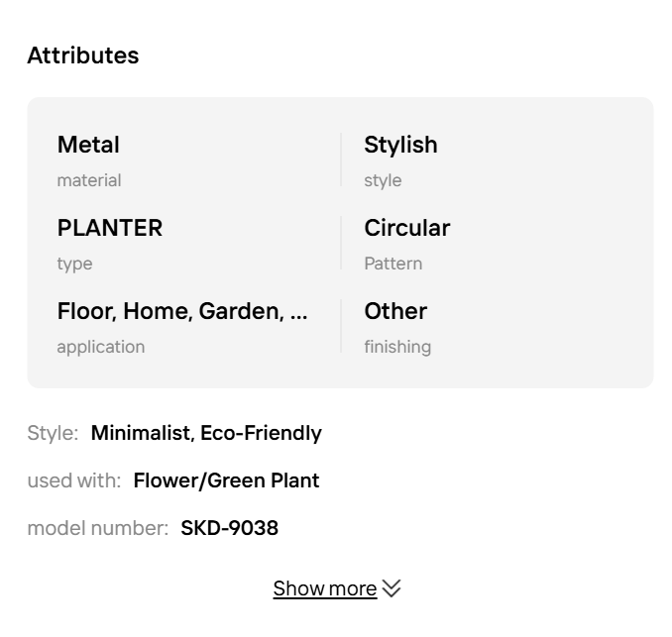Image resolution: width=672 pixels, height=637 pixels.
Task: Select the model number SKD-9038
Action: (229, 528)
